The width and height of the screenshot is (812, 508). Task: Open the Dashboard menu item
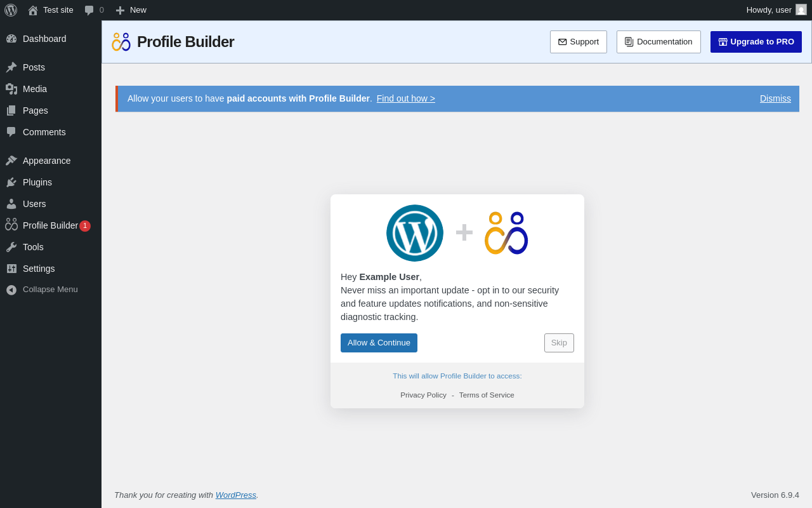51,39
